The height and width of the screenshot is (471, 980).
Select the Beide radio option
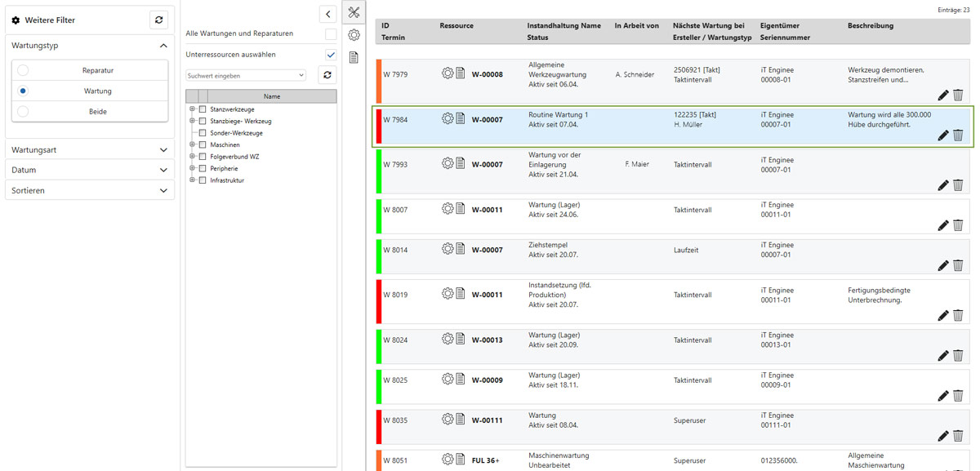pos(23,111)
